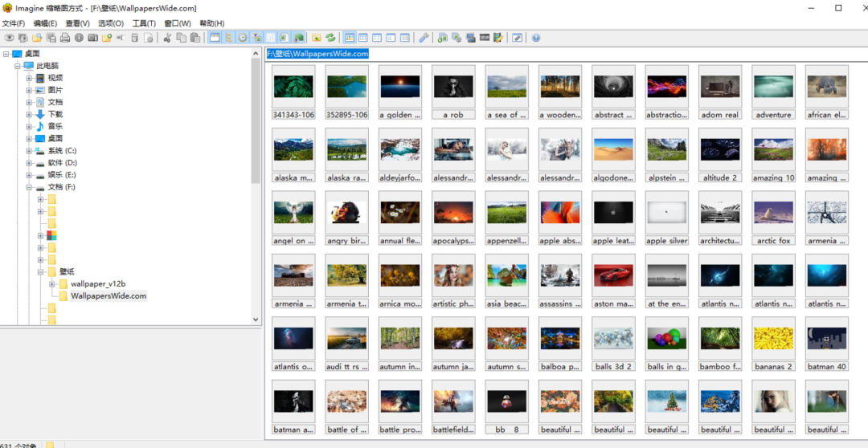Select the 'angry bir...' thumbnail
868x448 pixels.
(x=347, y=218)
